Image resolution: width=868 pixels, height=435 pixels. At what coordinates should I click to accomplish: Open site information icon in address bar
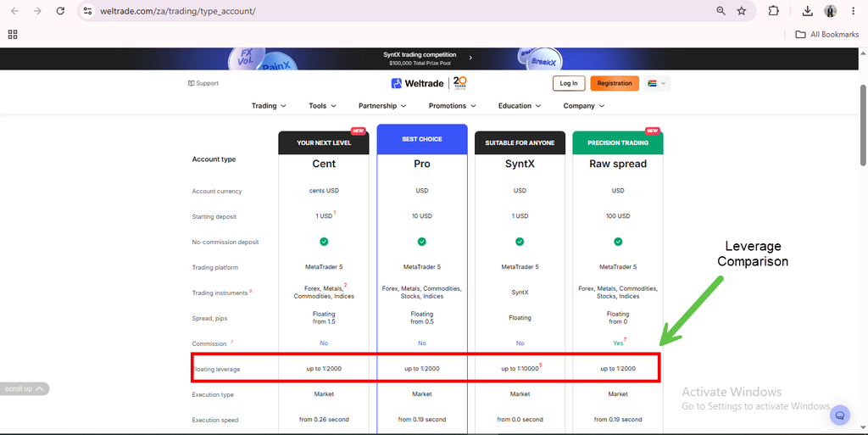pos(87,11)
